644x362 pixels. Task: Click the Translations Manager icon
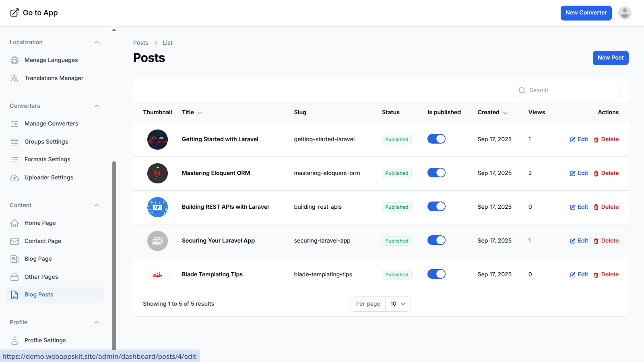(x=14, y=78)
